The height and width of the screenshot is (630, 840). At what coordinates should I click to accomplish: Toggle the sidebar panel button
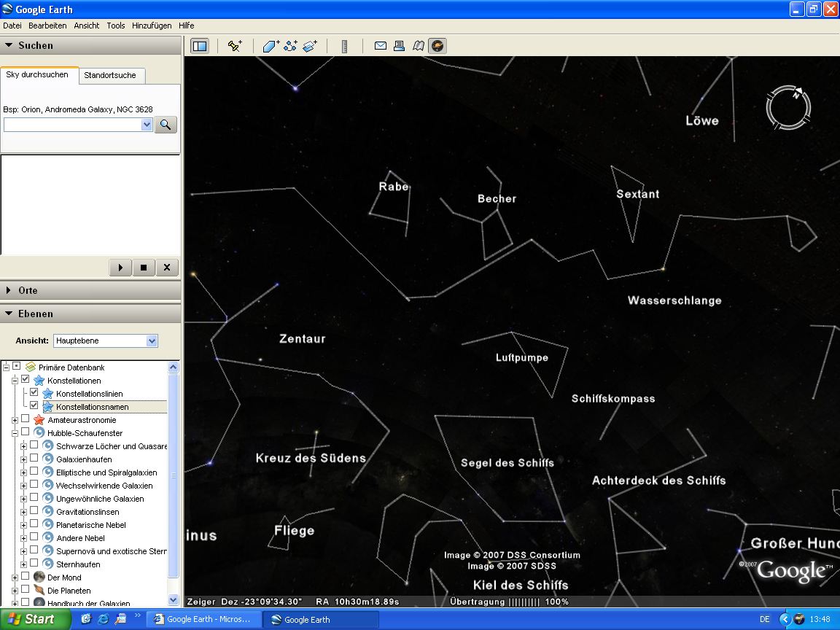pyautogui.click(x=200, y=46)
